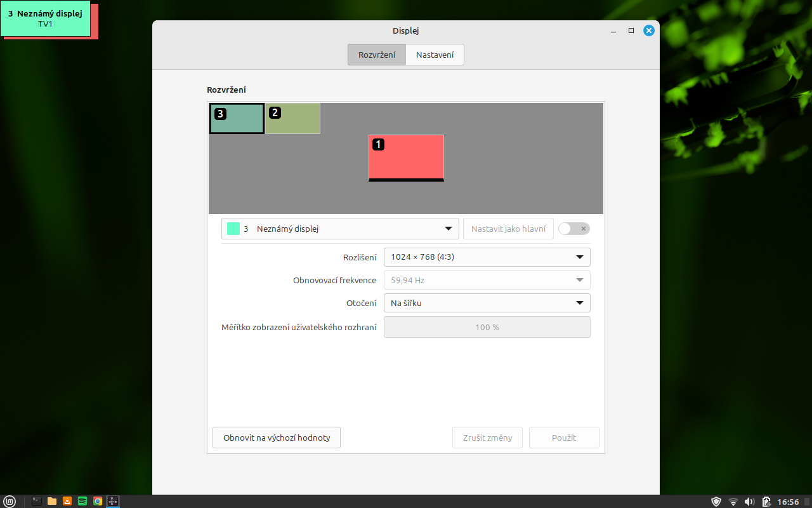Open the display selector showing Neznámý displej

(340, 229)
